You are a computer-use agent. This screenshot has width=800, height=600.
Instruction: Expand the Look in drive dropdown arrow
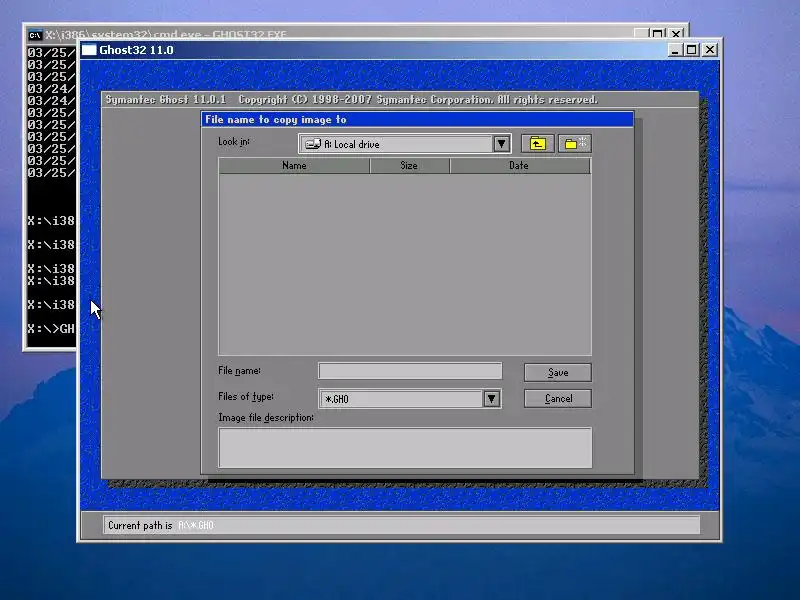tap(502, 144)
